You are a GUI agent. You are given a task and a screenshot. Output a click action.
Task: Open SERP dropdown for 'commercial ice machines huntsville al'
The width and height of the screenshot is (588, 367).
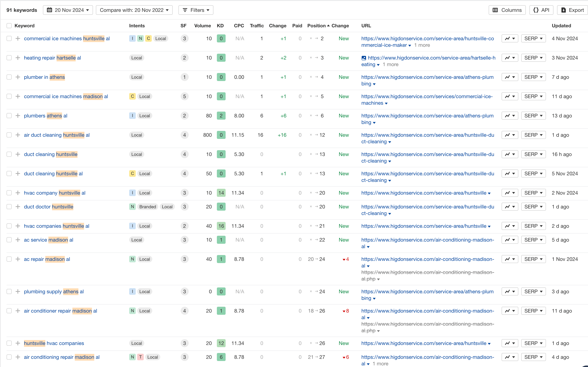533,38
